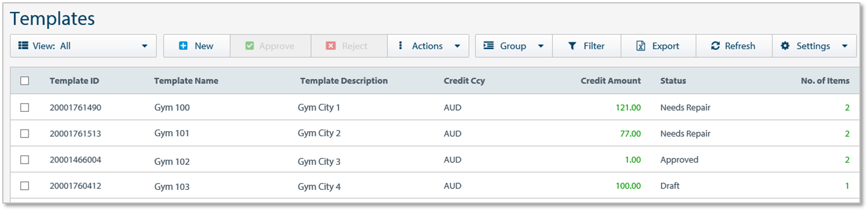
Task: Click the Group rows icon
Action: click(x=488, y=46)
